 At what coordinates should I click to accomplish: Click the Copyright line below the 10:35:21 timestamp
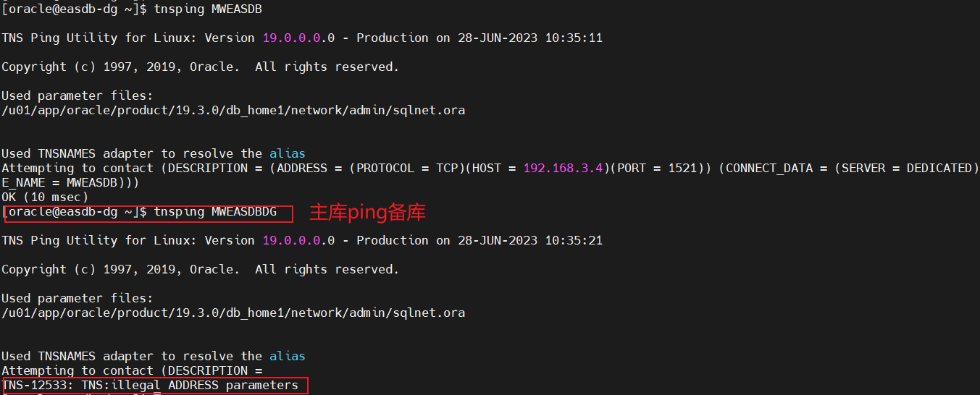point(200,269)
